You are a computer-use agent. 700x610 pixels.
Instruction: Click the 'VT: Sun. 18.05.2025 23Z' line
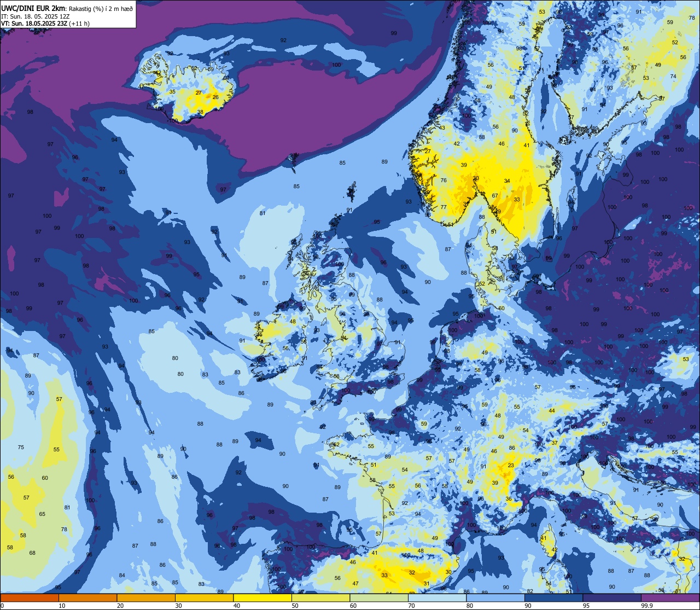point(34,24)
